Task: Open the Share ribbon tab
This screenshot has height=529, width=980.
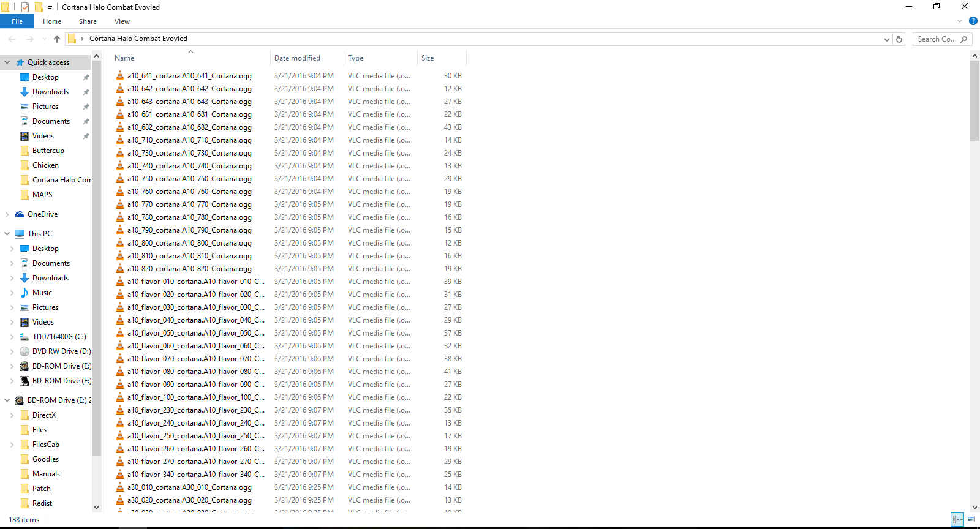Action: coord(88,21)
